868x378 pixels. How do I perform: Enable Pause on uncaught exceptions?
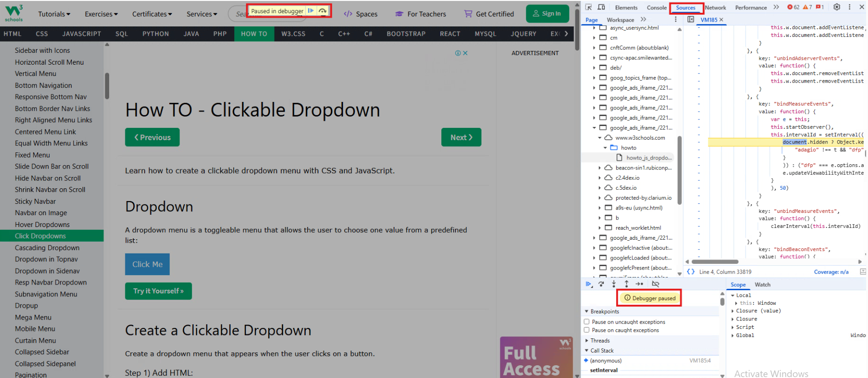tap(587, 322)
